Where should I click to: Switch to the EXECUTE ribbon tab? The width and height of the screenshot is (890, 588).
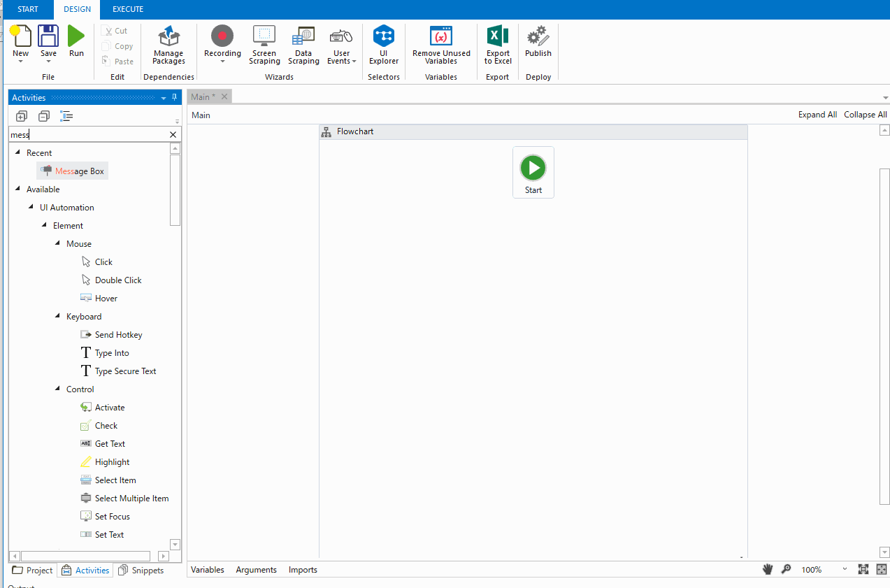point(128,9)
